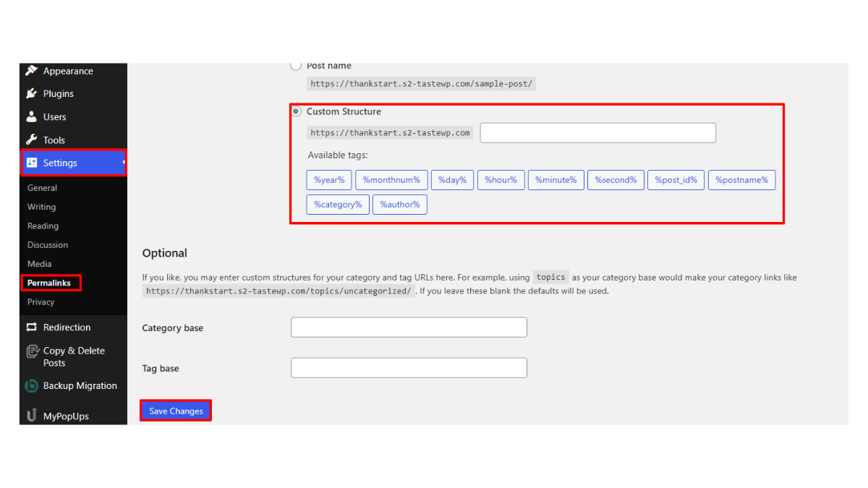Open the Permalinks settings page
This screenshot has height=488, width=868.
click(49, 283)
